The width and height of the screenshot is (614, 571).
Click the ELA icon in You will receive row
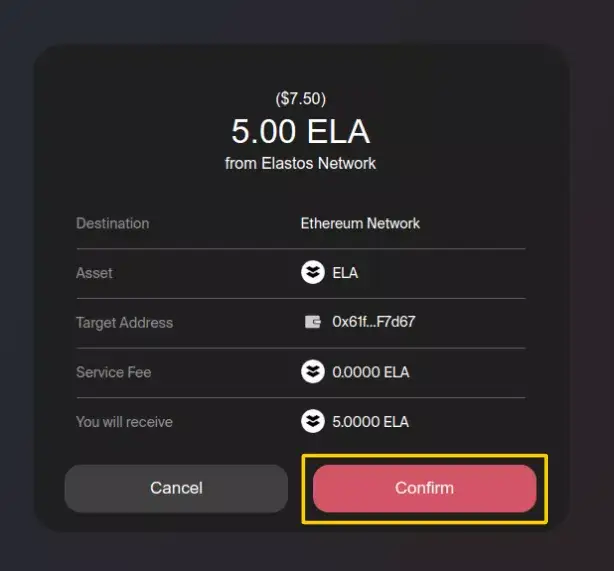(x=313, y=421)
